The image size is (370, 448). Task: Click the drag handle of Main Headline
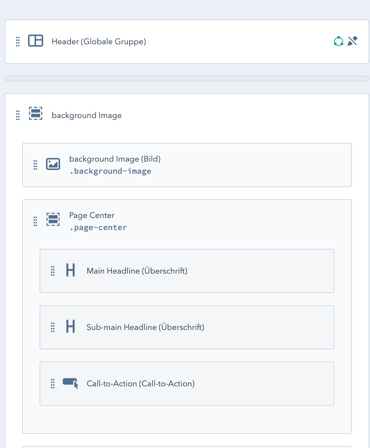tap(53, 271)
